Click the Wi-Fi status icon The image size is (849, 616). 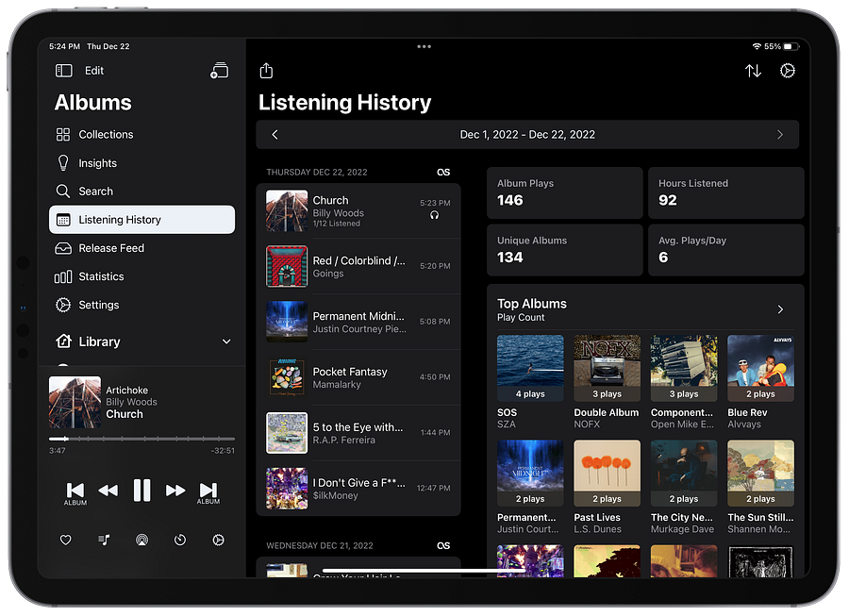[757, 46]
